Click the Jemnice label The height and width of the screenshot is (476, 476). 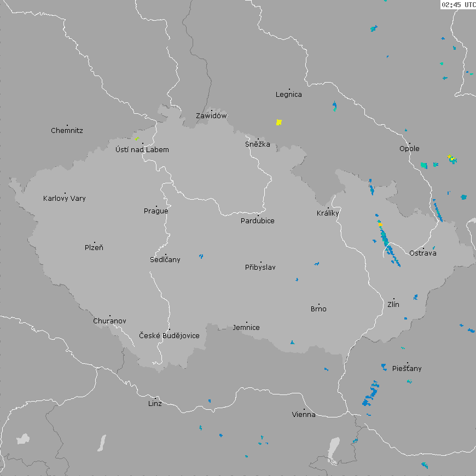click(246, 328)
